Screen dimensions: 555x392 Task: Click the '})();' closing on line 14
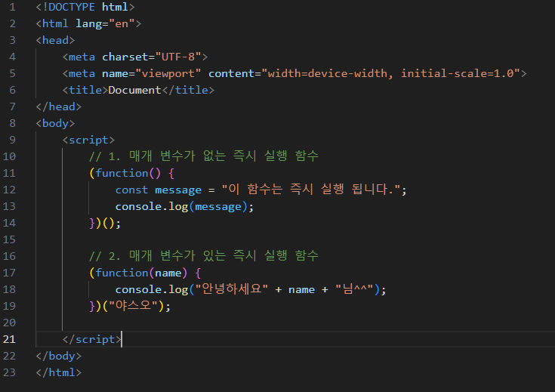(105, 224)
